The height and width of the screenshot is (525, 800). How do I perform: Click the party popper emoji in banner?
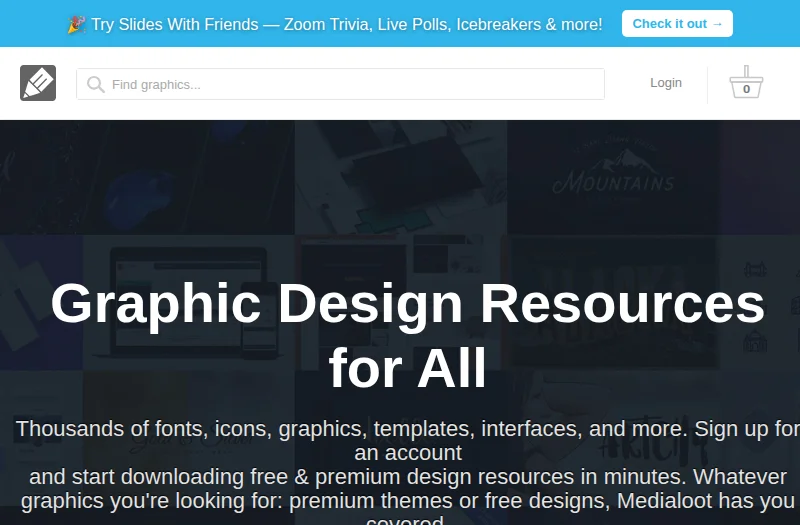click(76, 24)
